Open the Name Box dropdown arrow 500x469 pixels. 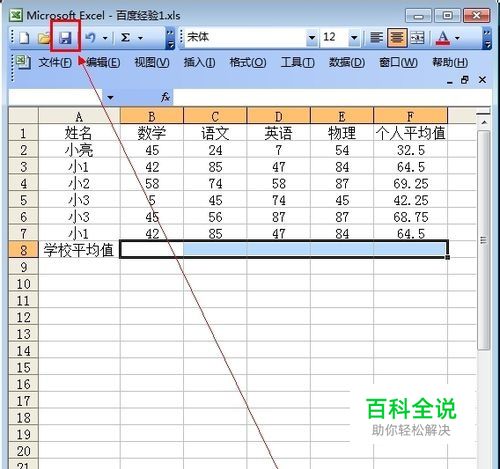click(x=110, y=98)
